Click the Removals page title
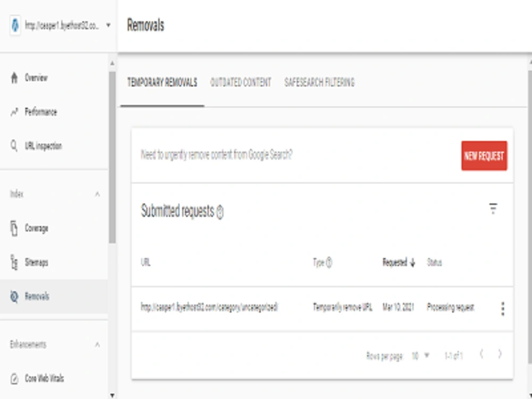 point(146,26)
